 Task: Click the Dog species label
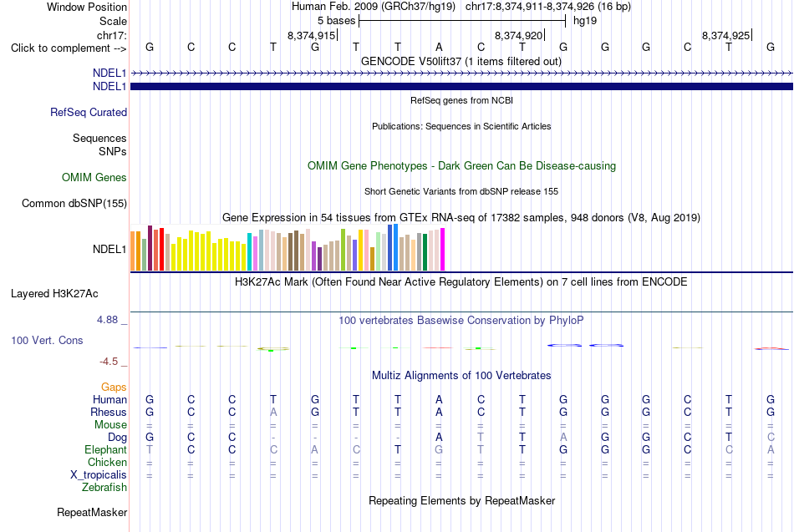117,438
